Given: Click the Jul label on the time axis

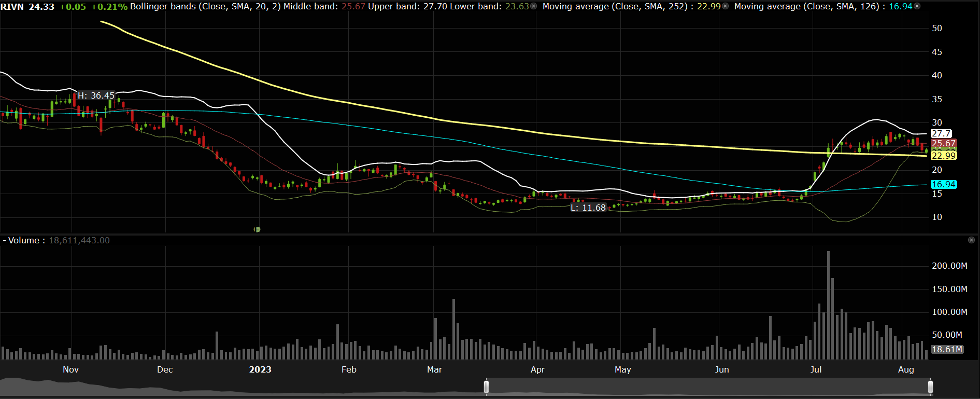Looking at the screenshot, I should point(816,369).
